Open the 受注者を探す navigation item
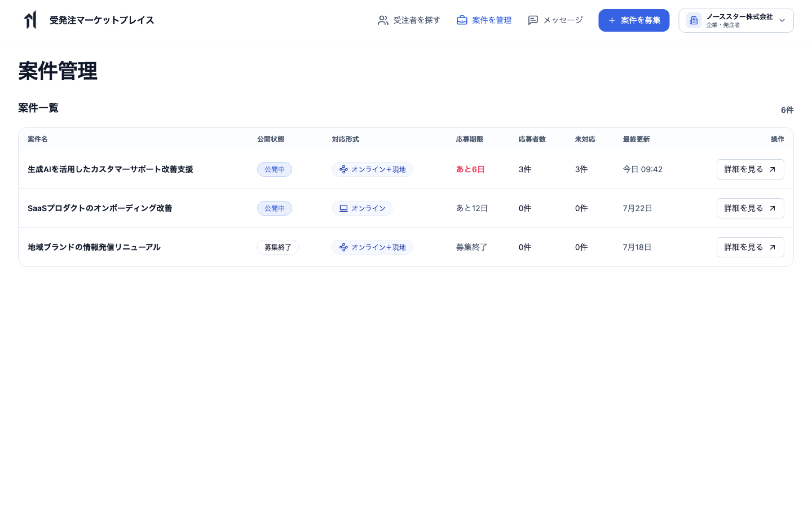Screen dimensions: 812x508 (x=409, y=20)
